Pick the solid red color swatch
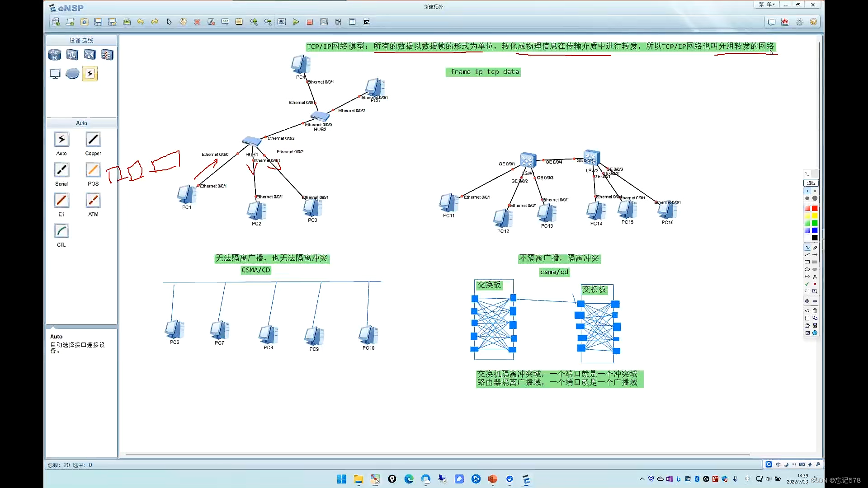The image size is (868, 488). point(815,208)
